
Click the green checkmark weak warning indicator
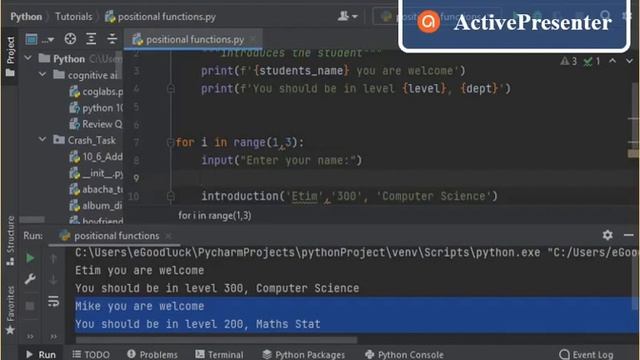click(x=591, y=61)
